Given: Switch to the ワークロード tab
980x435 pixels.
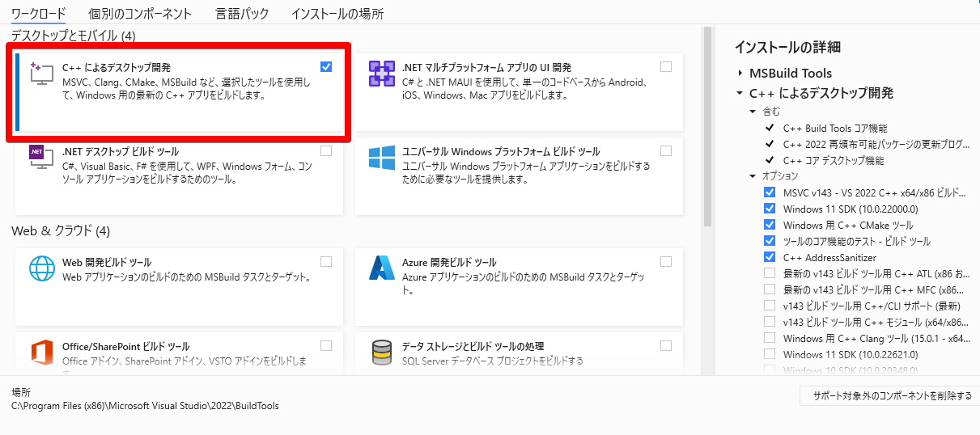Looking at the screenshot, I should click(x=39, y=13).
